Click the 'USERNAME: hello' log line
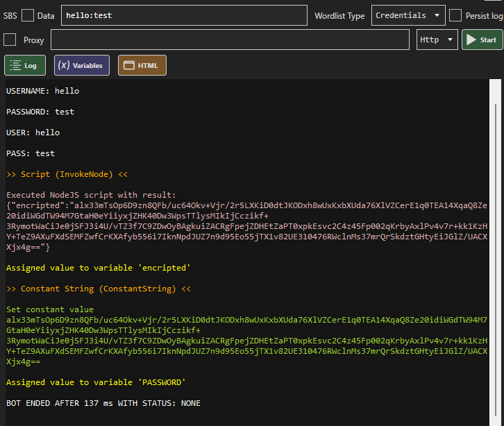Viewport: 504px width, 426px height. (x=43, y=91)
